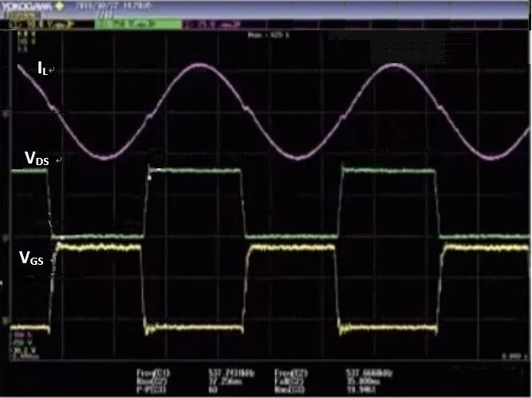Click the yellow VGS square wave top

click(x=96, y=248)
